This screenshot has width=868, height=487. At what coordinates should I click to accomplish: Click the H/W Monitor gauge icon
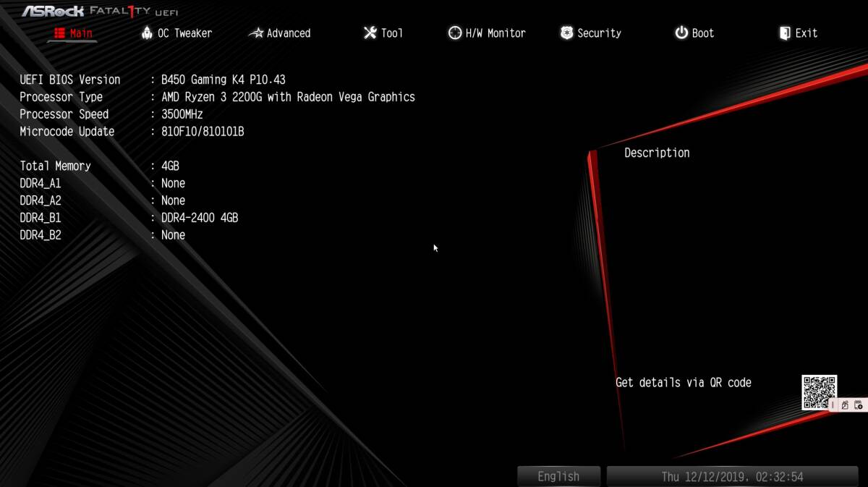coord(455,33)
